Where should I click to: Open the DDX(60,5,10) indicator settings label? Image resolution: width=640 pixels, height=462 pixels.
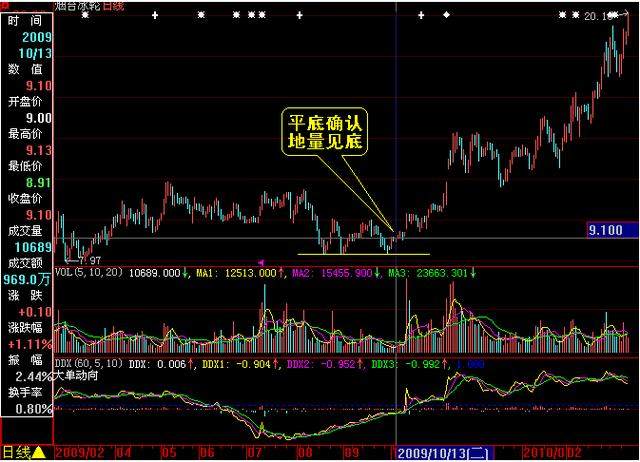pyautogui.click(x=89, y=363)
